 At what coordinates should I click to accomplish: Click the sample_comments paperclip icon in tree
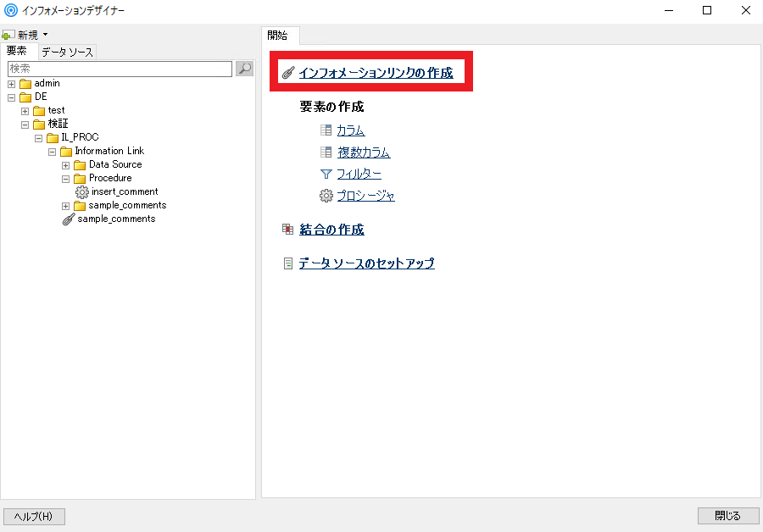(x=69, y=219)
